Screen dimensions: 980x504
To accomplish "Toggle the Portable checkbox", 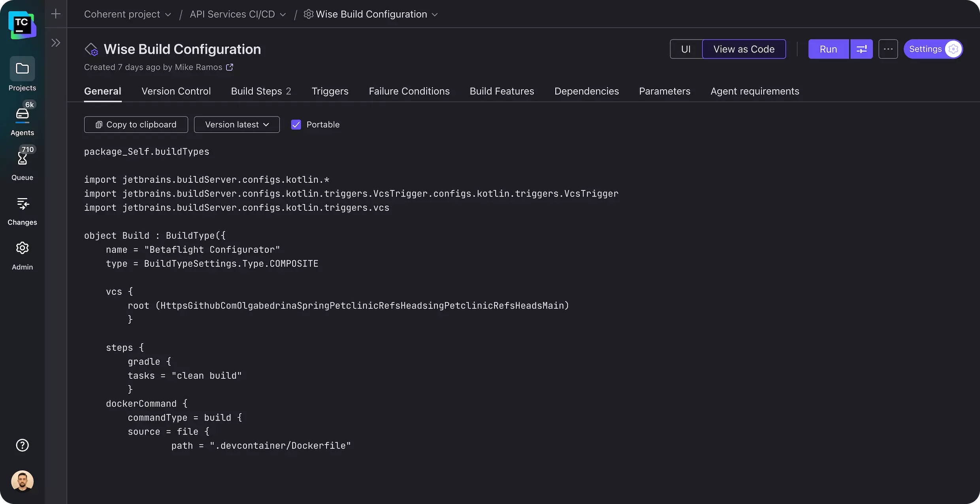I will pyautogui.click(x=296, y=125).
